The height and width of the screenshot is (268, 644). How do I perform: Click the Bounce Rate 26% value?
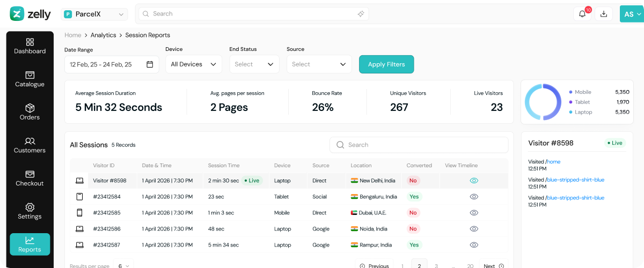click(323, 107)
